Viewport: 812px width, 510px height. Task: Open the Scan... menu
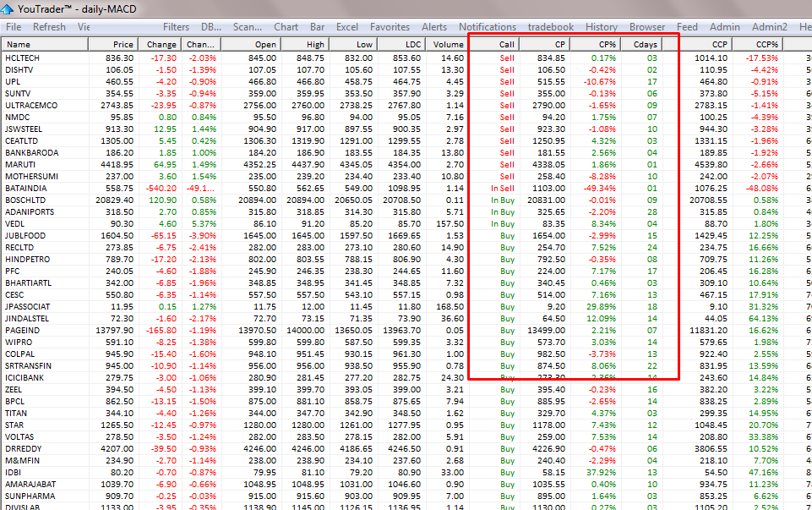pos(248,27)
